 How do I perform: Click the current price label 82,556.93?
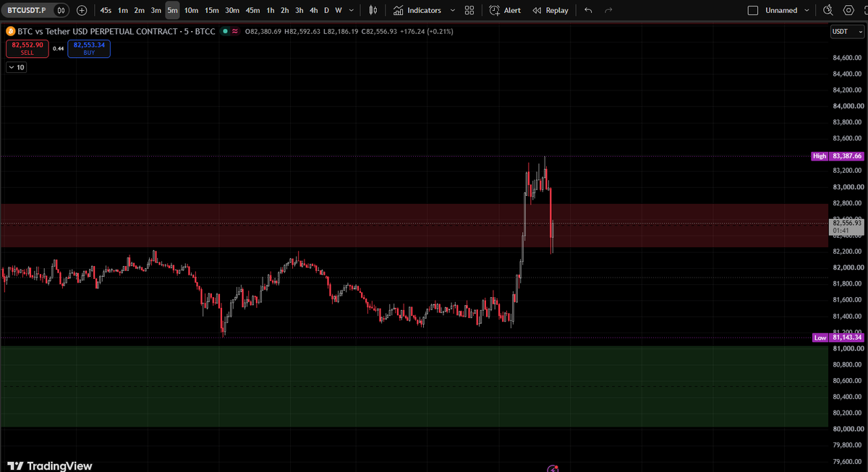[846, 226]
